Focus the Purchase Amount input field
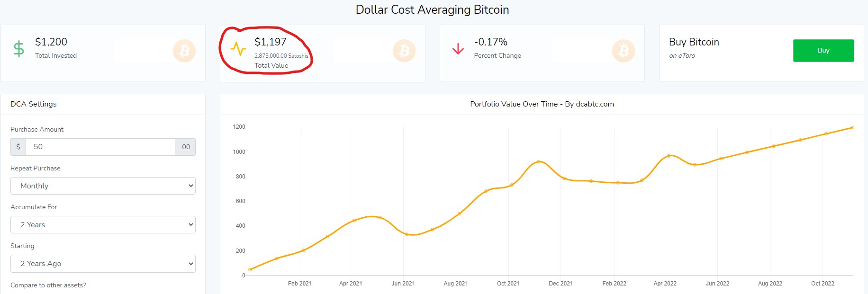 pyautogui.click(x=100, y=147)
